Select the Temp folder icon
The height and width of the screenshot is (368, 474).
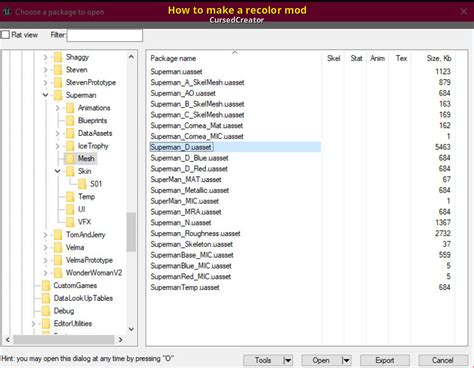click(x=70, y=197)
